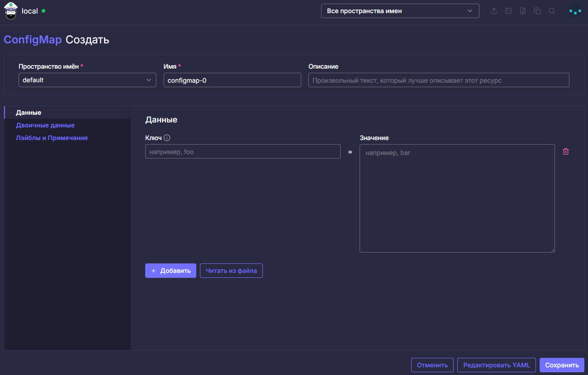Select the Данные tab
This screenshot has width=588, height=375.
(67, 112)
